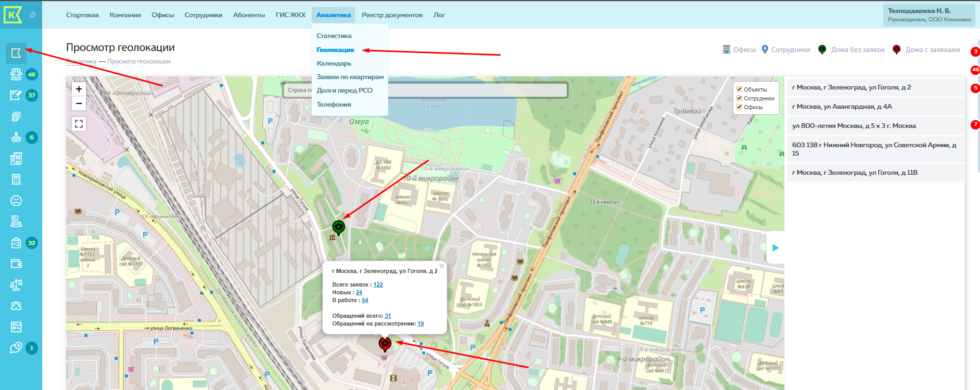The width and height of the screenshot is (980, 390).
Task: Open the stacked documents sidebar icon
Action: pyautogui.click(x=16, y=116)
